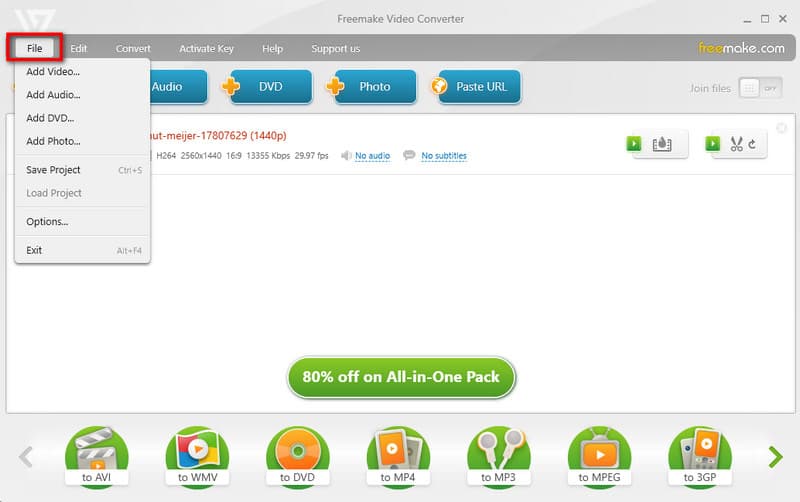Select the to MP4 format icon
This screenshot has height=502, width=800.
pyautogui.click(x=398, y=457)
